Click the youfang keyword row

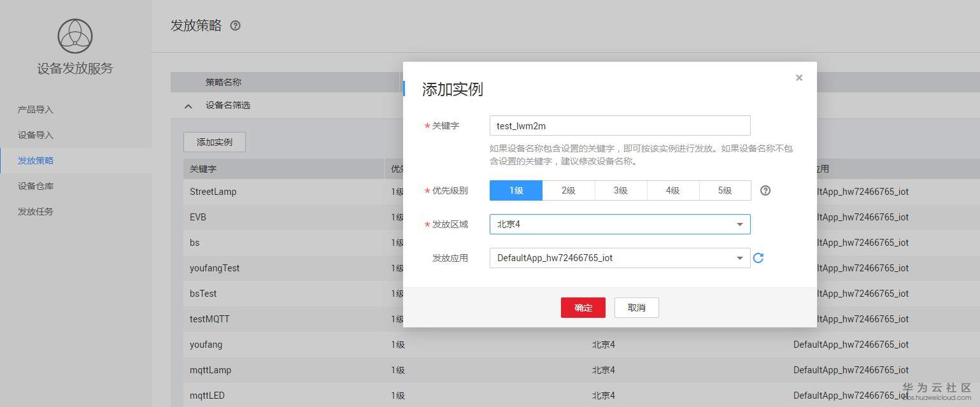(206, 345)
